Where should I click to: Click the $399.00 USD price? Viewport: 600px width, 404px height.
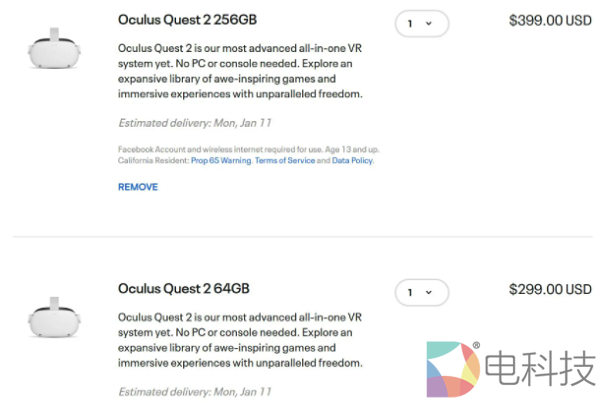(x=550, y=19)
